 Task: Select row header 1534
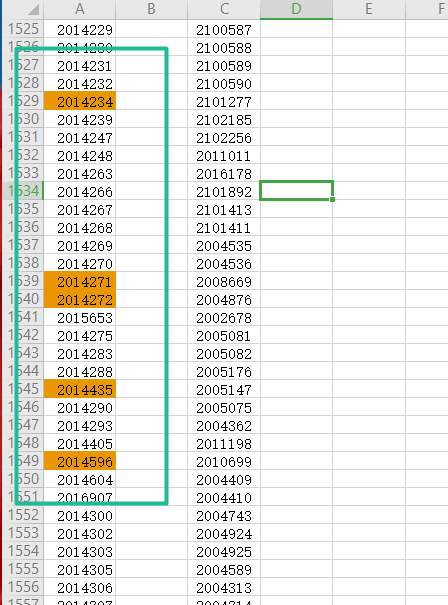(x=23, y=191)
